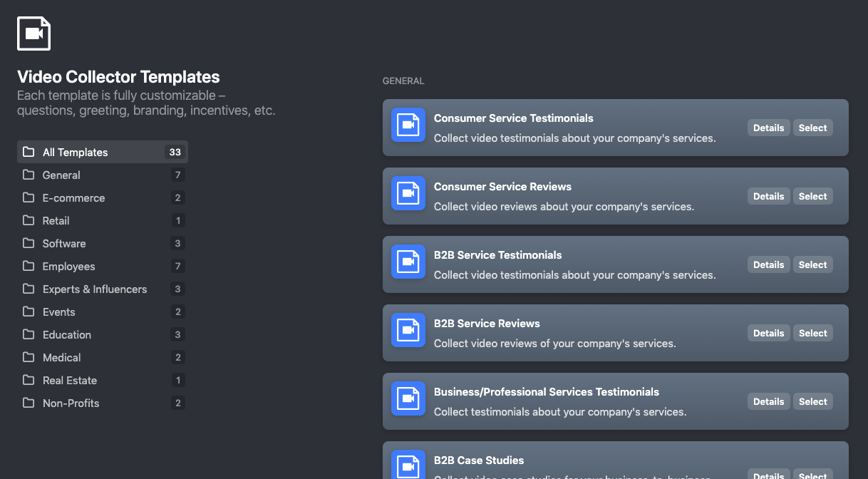Click the Consumer Service Testimonials video icon

coord(408,125)
